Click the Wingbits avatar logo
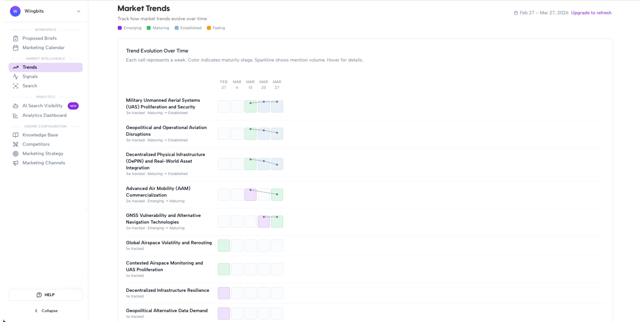This screenshot has height=322, width=644. click(15, 11)
